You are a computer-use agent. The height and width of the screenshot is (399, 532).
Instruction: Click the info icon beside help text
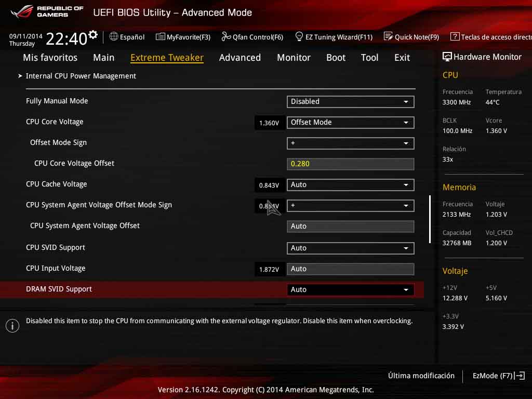[12, 326]
